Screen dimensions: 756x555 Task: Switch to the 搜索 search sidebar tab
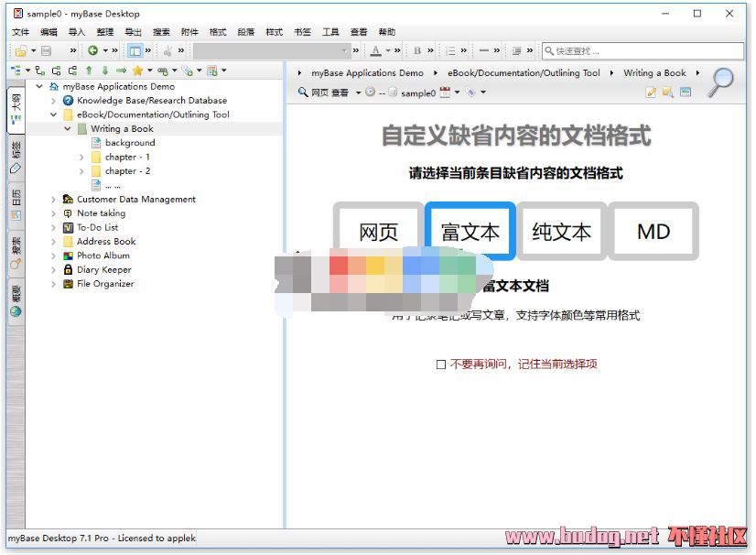(16, 253)
